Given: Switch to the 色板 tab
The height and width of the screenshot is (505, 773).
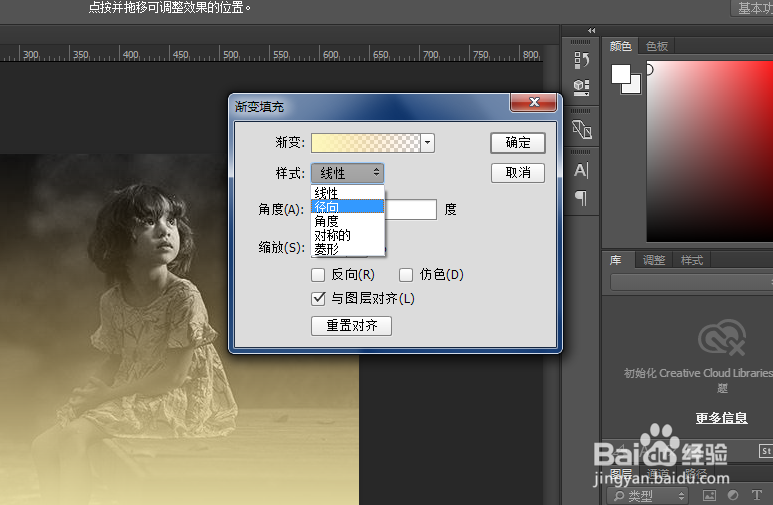Looking at the screenshot, I should click(657, 46).
